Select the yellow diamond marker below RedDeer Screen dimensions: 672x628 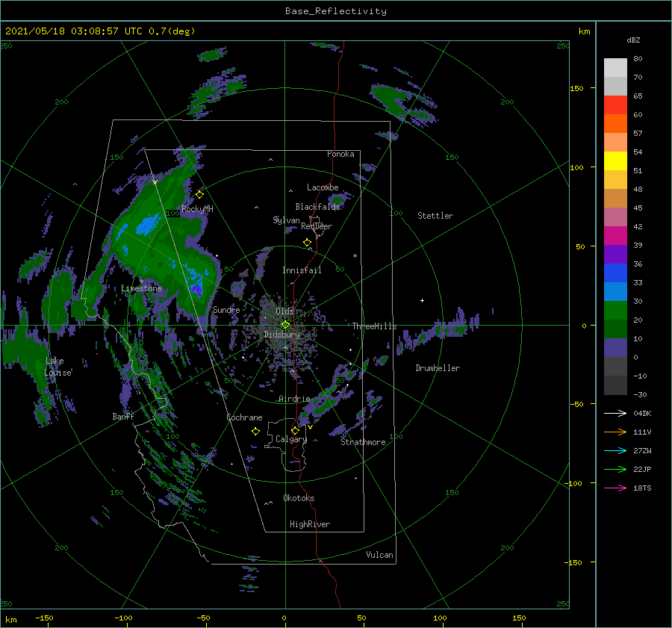click(307, 243)
